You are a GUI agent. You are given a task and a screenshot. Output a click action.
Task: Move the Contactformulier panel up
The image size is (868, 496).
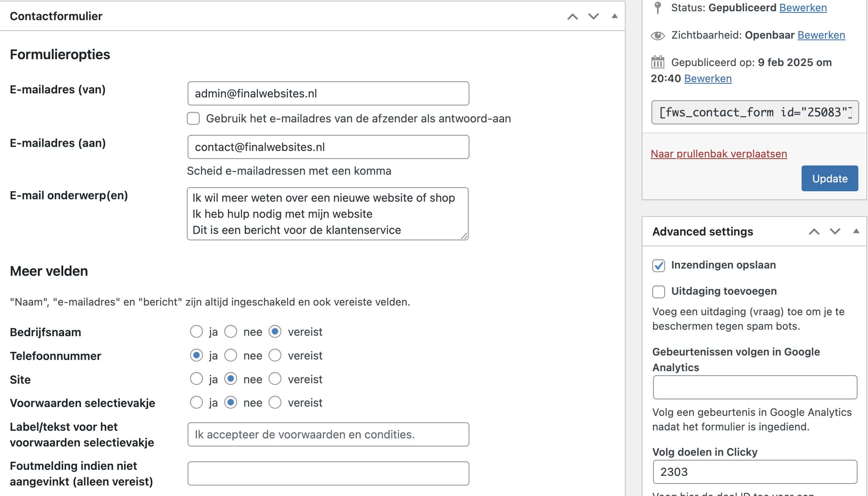coord(573,16)
